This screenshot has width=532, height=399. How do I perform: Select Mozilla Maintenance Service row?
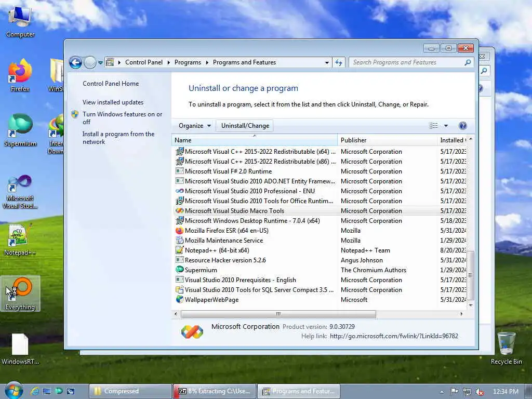coord(321,240)
